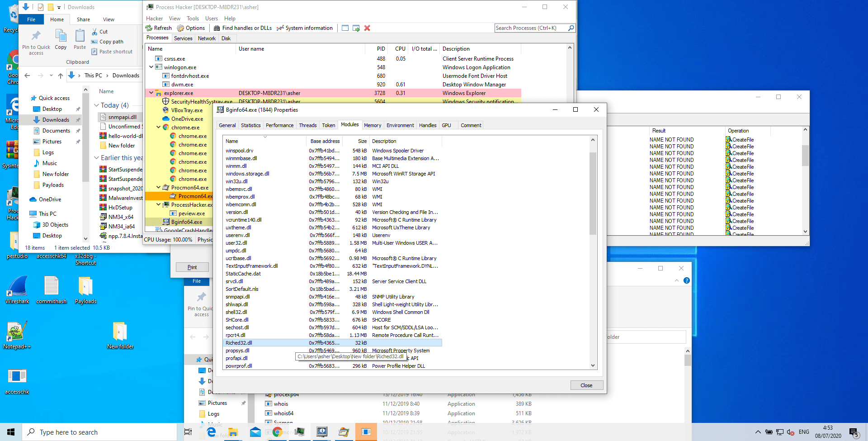Click the Close button in Properties dialog
Viewport: 868px width, 441px height.
(x=586, y=385)
